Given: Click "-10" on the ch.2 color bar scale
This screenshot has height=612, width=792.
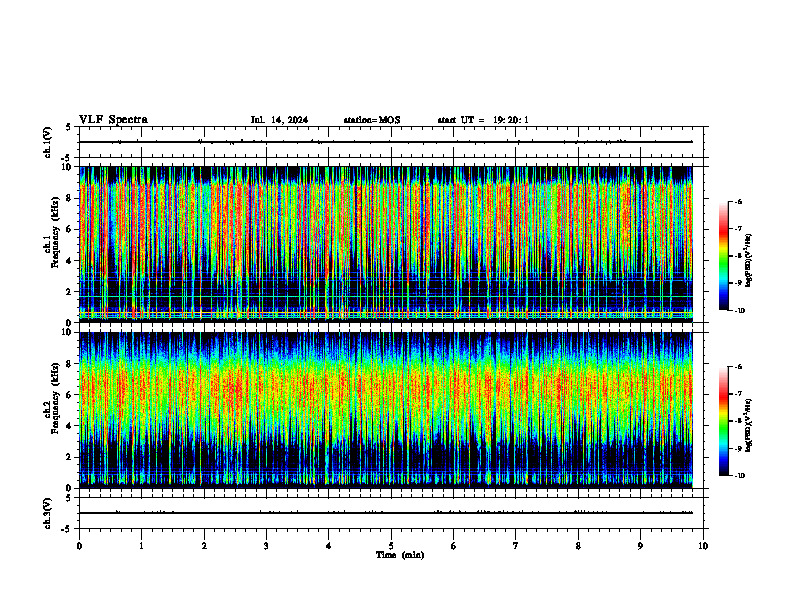Looking at the screenshot, I should (x=739, y=475).
